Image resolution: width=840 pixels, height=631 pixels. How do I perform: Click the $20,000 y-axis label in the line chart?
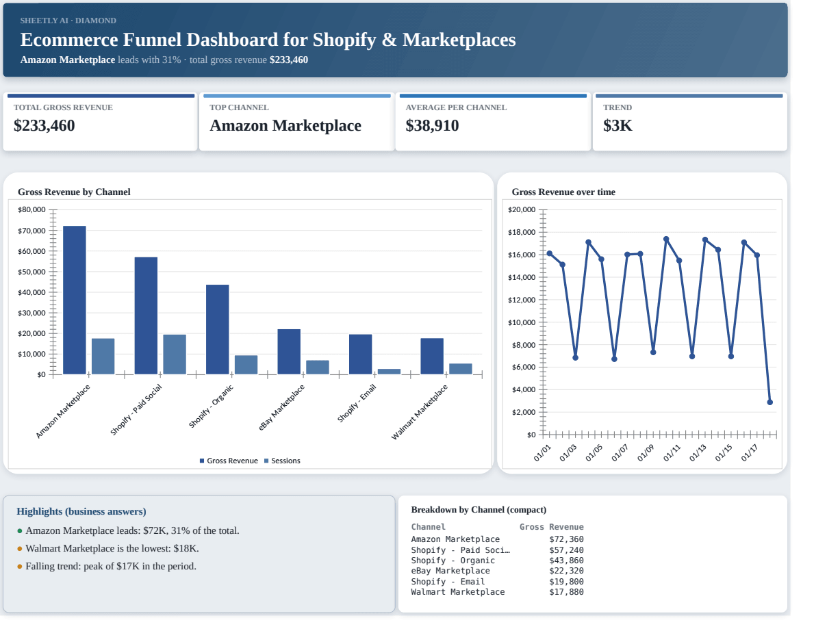522,210
